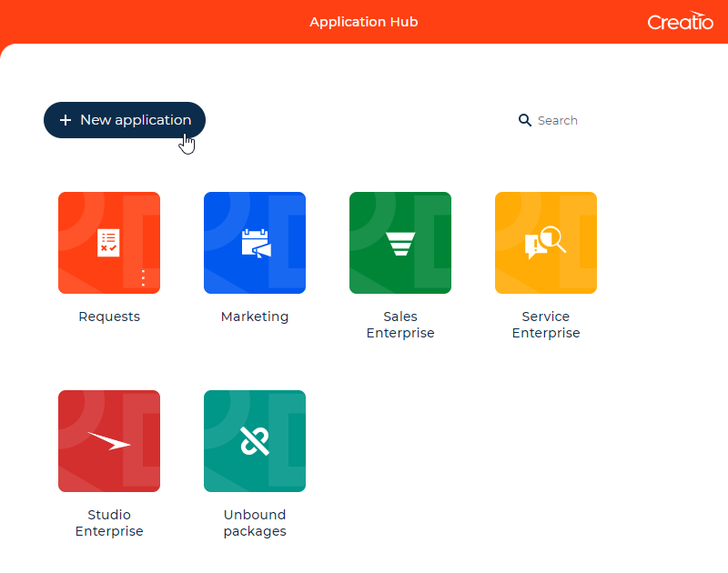This screenshot has width=728, height=573.
Task: Open the Service Enterprise tile
Action: click(x=546, y=243)
